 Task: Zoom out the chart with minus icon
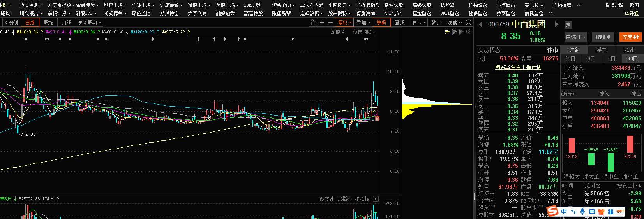tap(330, 23)
